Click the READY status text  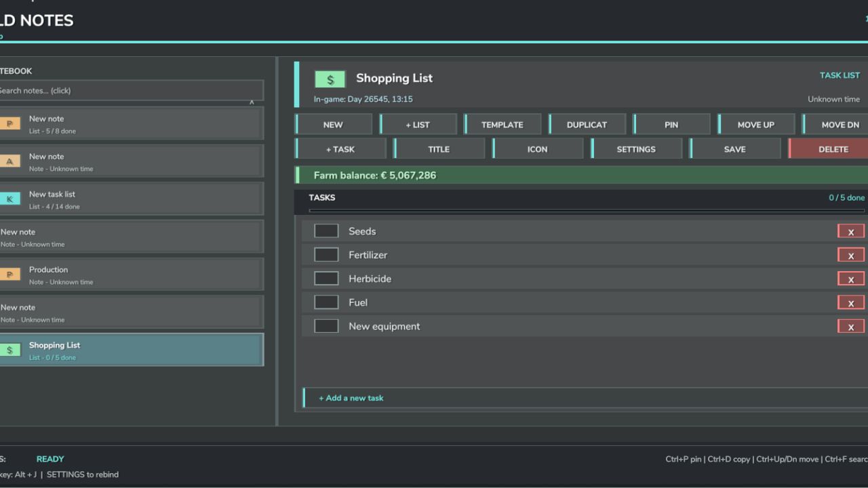(x=50, y=459)
